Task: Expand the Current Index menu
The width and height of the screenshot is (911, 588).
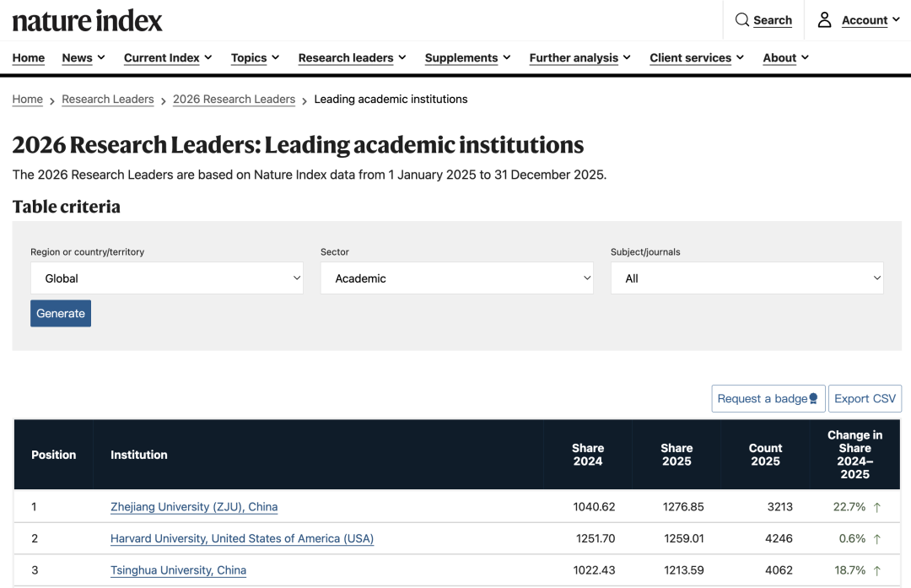Action: click(x=168, y=57)
